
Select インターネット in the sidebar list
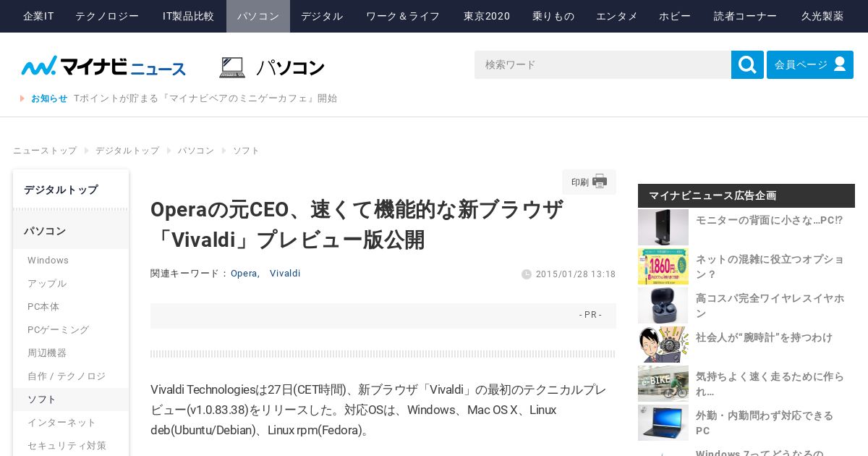[x=71, y=423]
